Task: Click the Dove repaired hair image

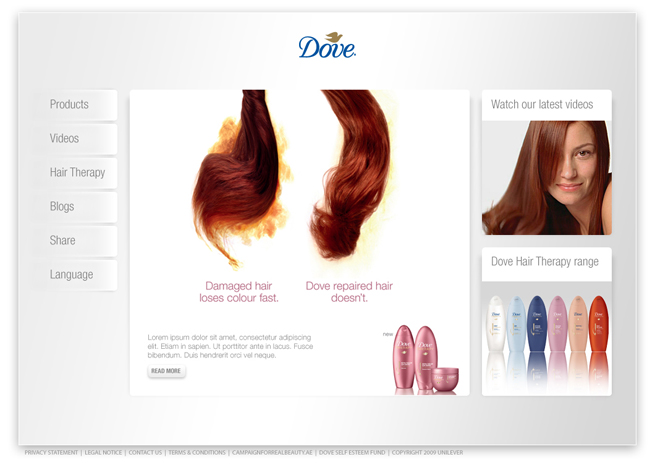Action: point(351,175)
